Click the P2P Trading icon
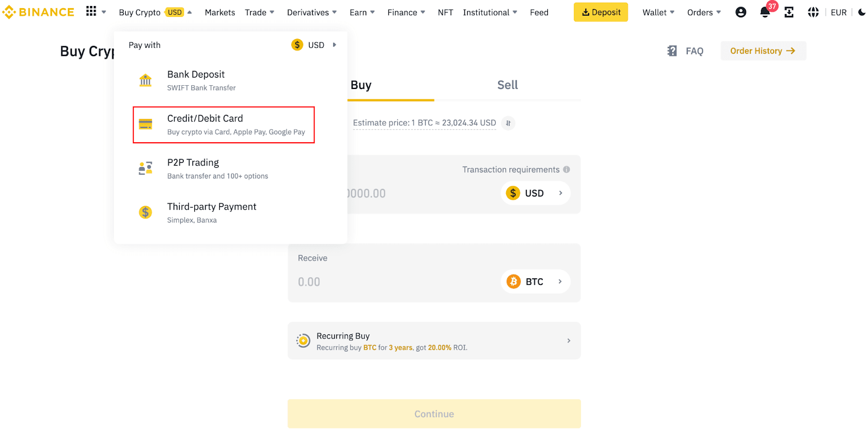The height and width of the screenshot is (433, 868). tap(145, 168)
